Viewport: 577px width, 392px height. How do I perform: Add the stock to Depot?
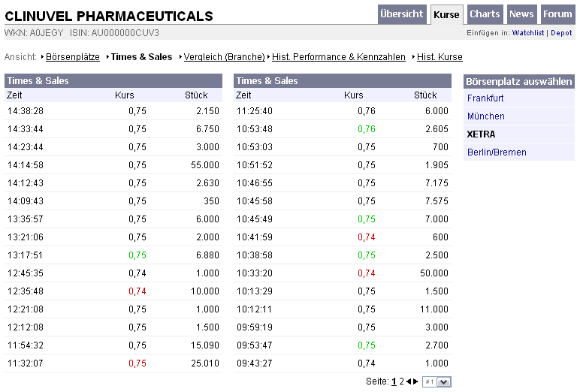click(561, 33)
